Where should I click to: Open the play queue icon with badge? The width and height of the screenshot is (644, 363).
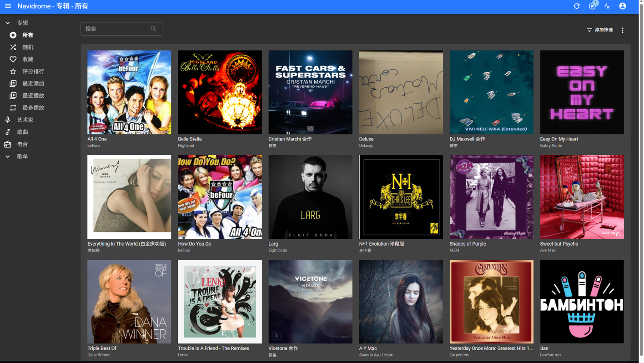point(592,6)
